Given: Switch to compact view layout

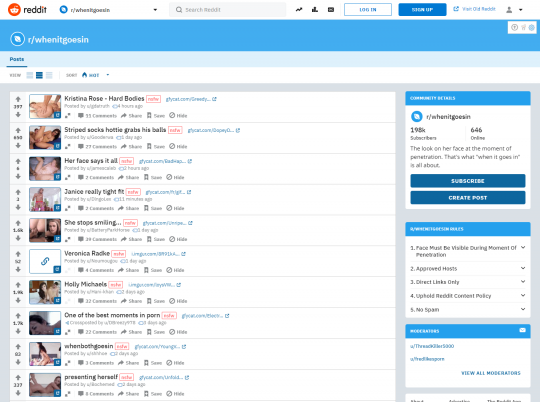Looking at the screenshot, I should click(49, 75).
